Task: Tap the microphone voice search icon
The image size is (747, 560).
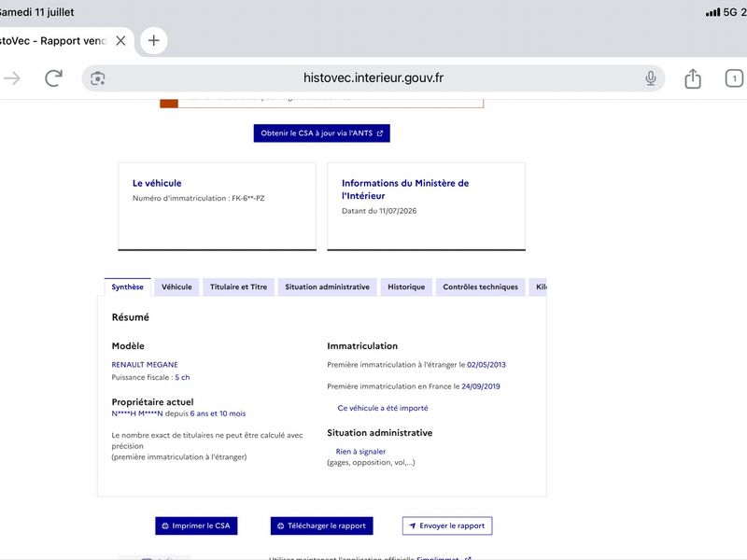Action: point(650,78)
